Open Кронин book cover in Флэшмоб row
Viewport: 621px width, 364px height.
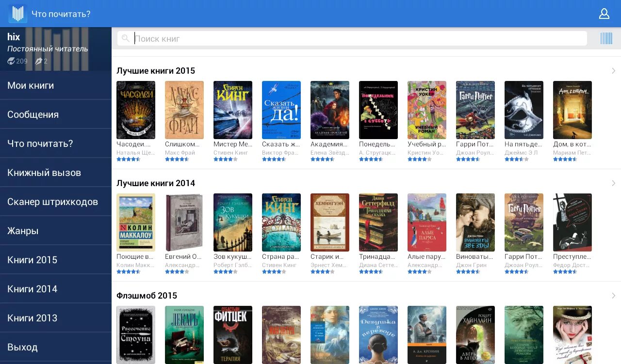(x=427, y=335)
